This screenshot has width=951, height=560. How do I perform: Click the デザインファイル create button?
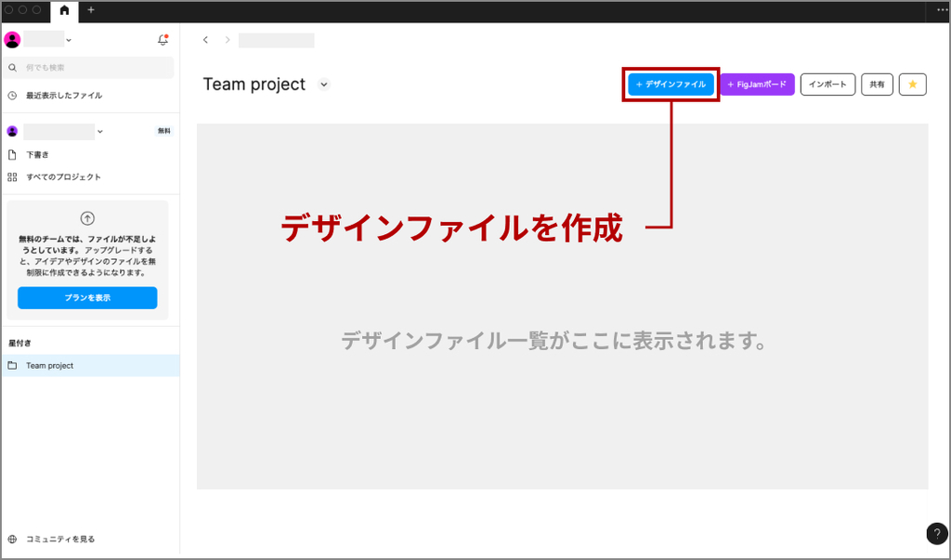coord(671,85)
